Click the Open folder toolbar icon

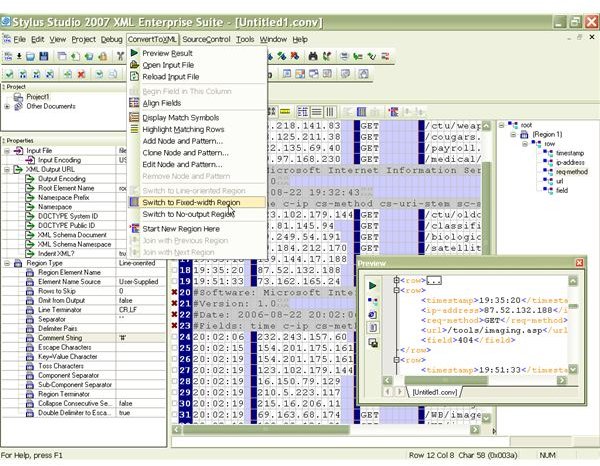pos(31,57)
